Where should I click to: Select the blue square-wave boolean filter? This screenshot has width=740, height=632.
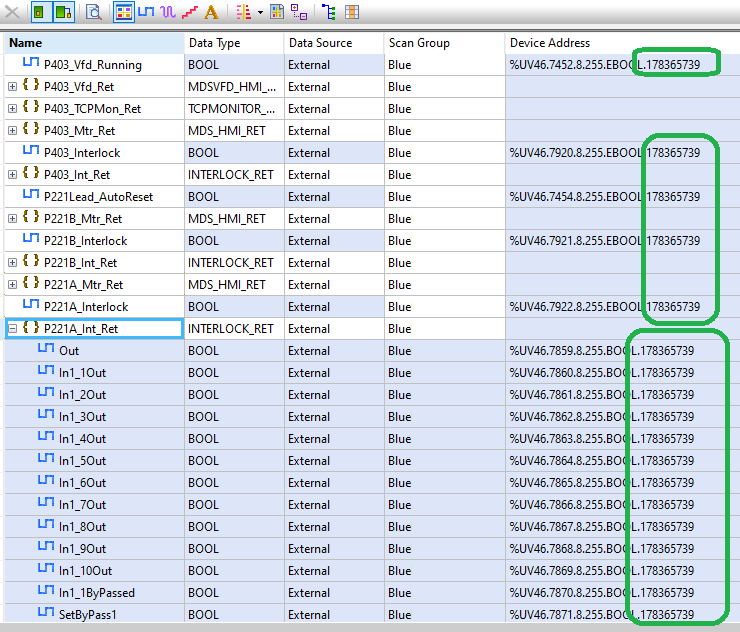coord(146,12)
